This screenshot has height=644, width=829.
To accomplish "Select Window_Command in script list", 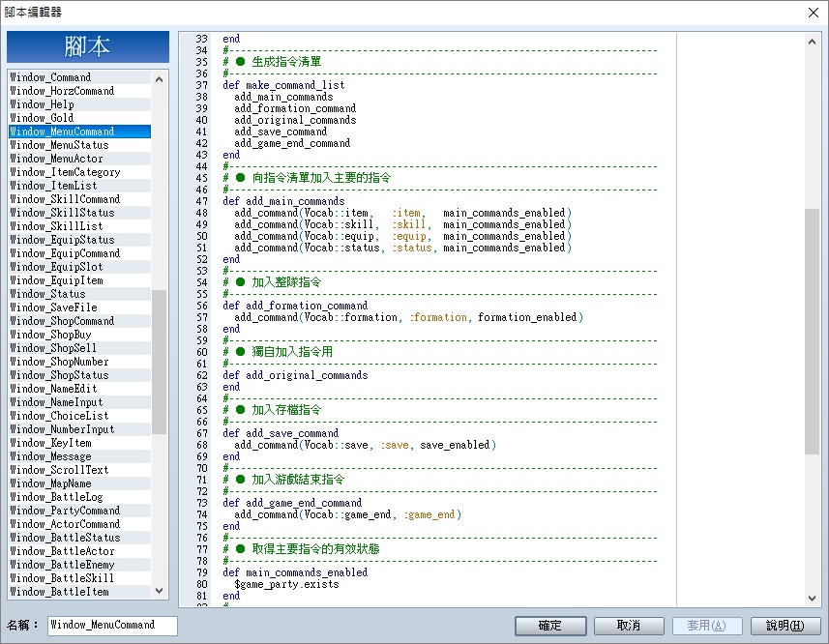I will (x=80, y=77).
